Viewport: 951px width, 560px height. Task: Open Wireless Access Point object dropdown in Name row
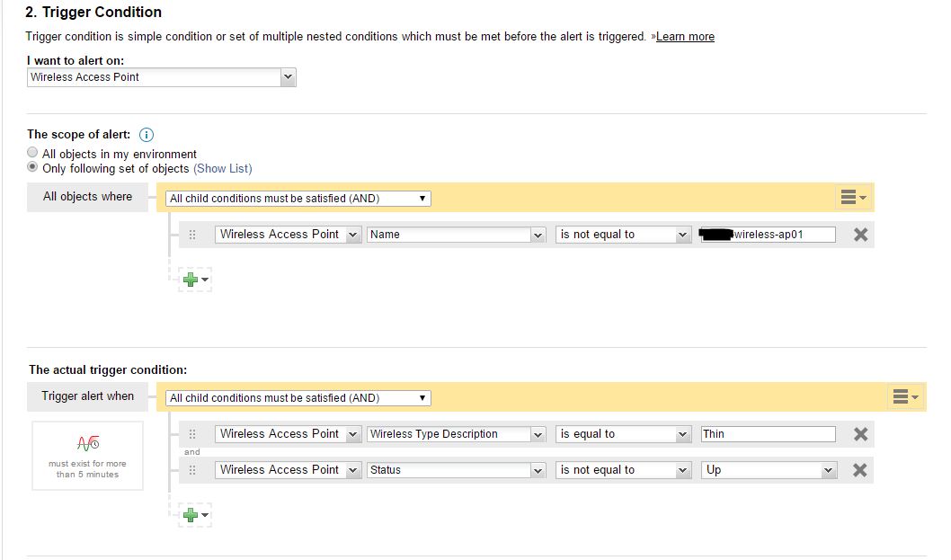pyautogui.click(x=289, y=235)
